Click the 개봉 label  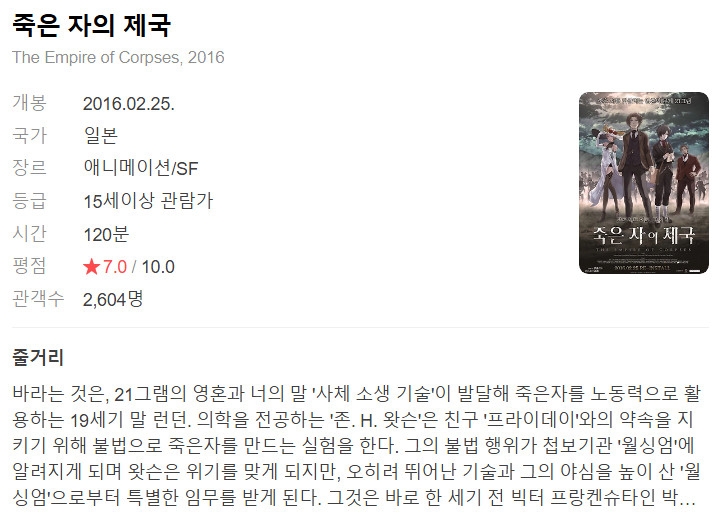point(29,102)
